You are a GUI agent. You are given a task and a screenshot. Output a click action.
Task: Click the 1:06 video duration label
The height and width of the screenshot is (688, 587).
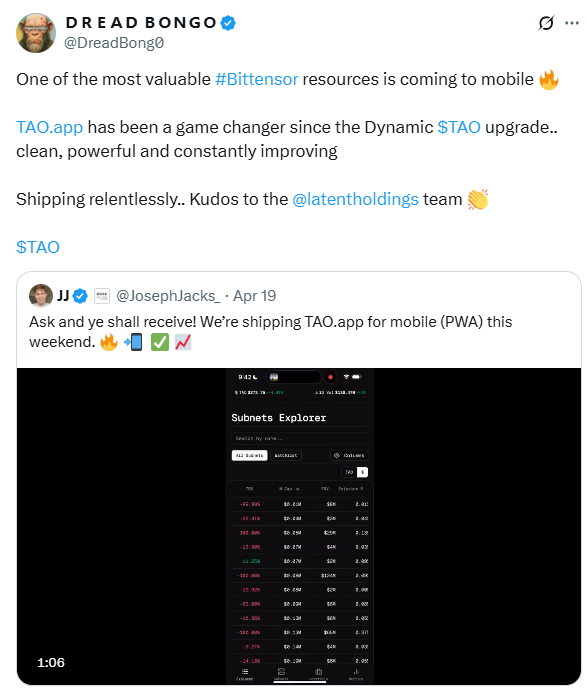pyautogui.click(x=51, y=662)
